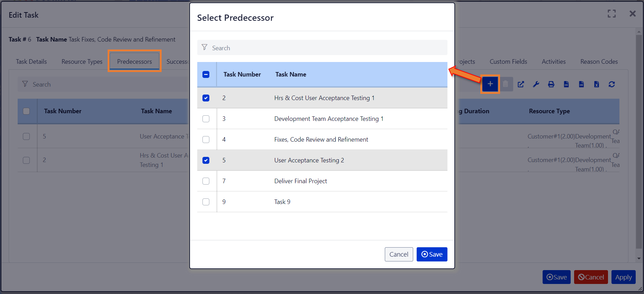644x294 pixels.
Task: Click the CSV icon right beside the Excel icon
Action: tap(582, 84)
